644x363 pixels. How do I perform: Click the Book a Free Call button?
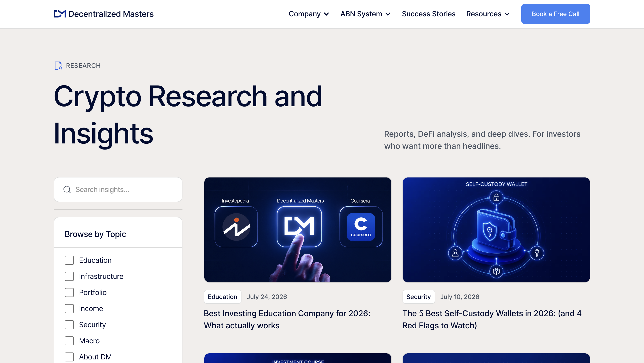[555, 14]
